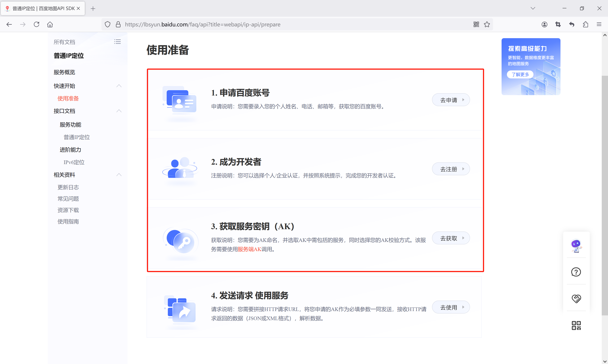Open the extensions puzzle icon

[585, 24]
